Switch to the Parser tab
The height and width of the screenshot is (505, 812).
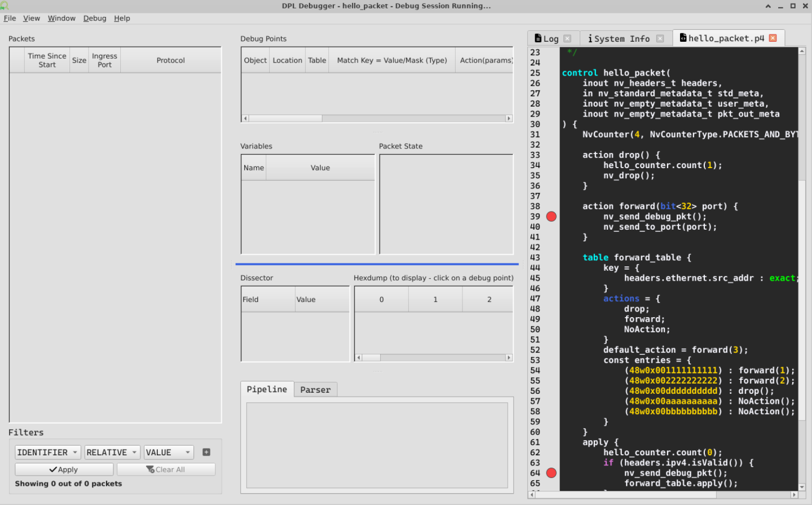[x=315, y=390]
